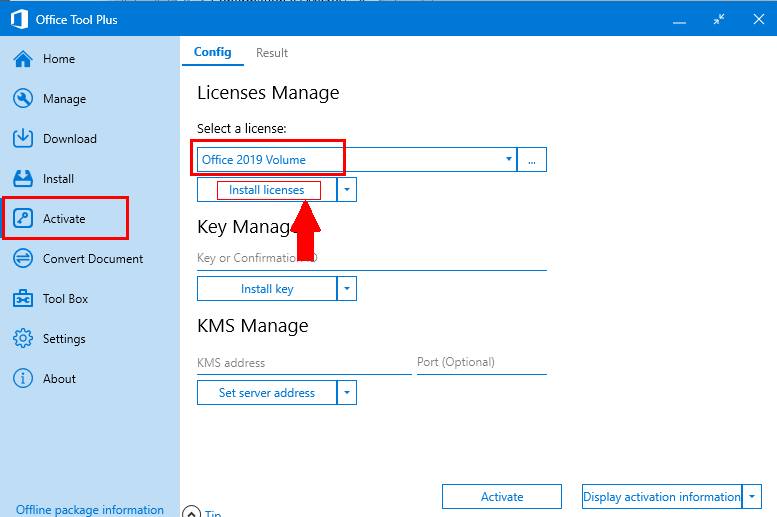
Task: Click the ellipsis button beside license selector
Action: [532, 160]
